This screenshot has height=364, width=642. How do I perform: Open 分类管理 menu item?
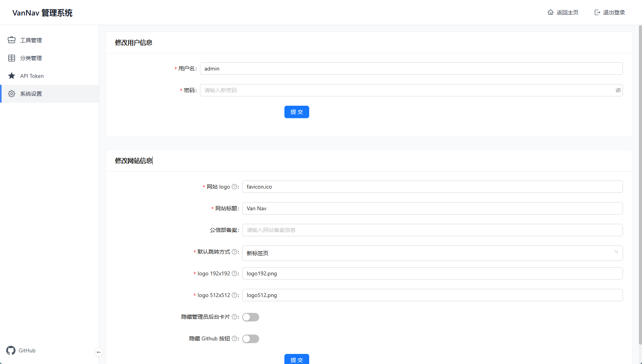click(50, 58)
